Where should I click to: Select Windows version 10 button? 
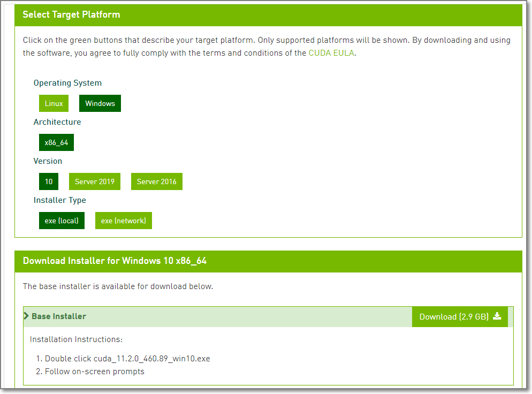tap(49, 181)
